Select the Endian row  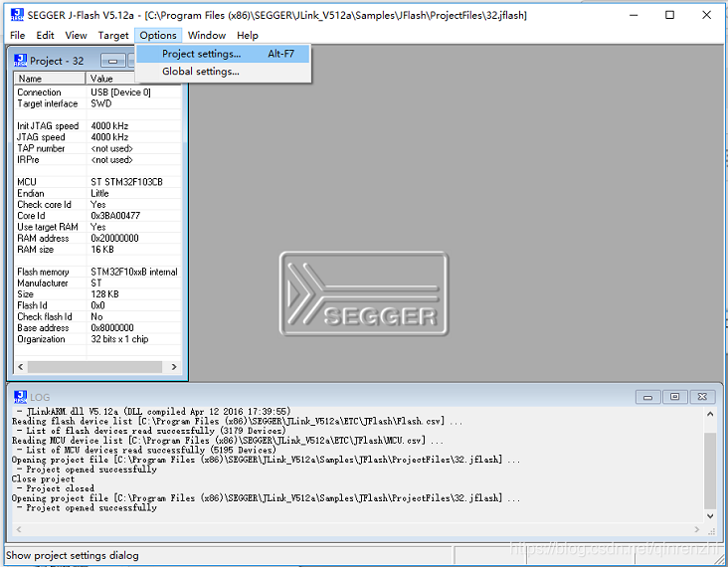click(97, 193)
